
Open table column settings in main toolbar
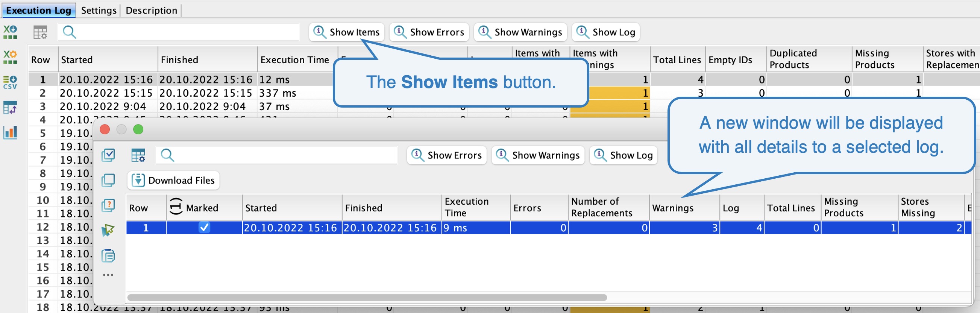(x=40, y=32)
